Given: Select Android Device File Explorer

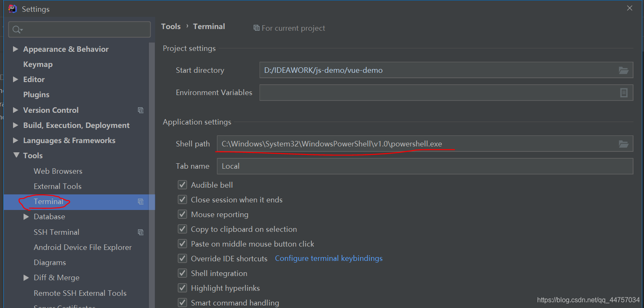Looking at the screenshot, I should [83, 247].
